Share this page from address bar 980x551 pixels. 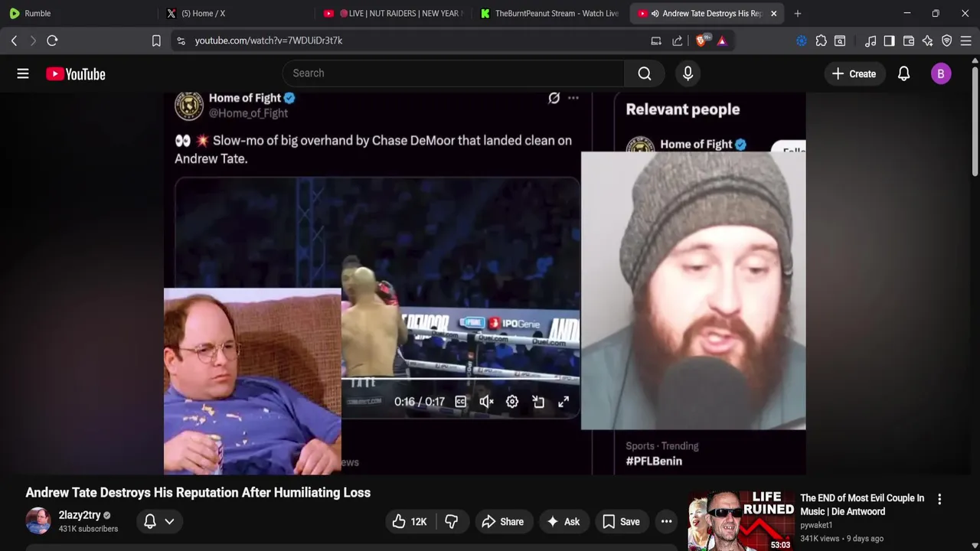coord(678,41)
